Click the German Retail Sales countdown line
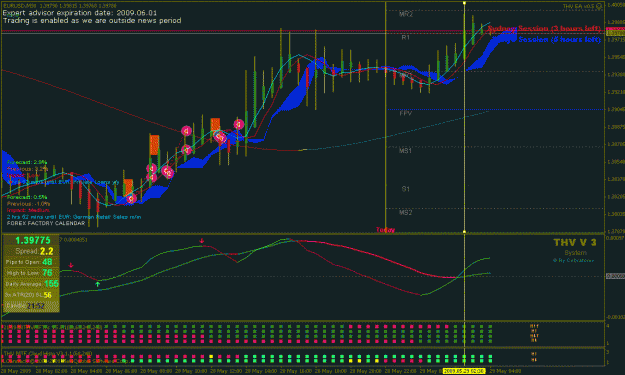Image resolution: width=625 pixels, height=375 pixels. [74, 217]
